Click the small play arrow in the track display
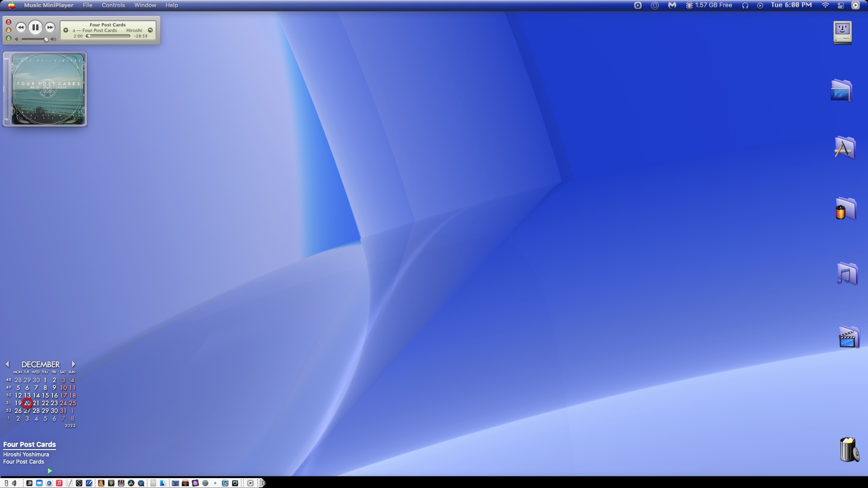Image resolution: width=868 pixels, height=488 pixels. [x=66, y=30]
